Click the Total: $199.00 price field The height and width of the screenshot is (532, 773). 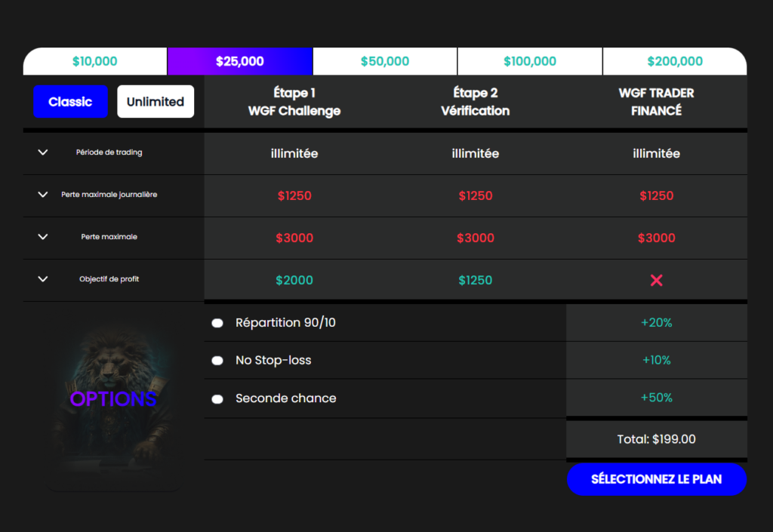[x=656, y=439]
